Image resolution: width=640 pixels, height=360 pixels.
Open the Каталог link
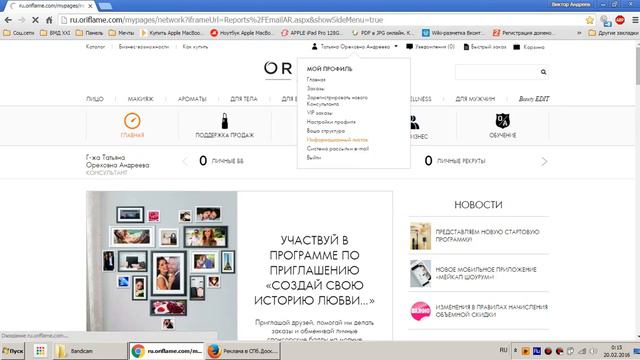click(x=95, y=47)
